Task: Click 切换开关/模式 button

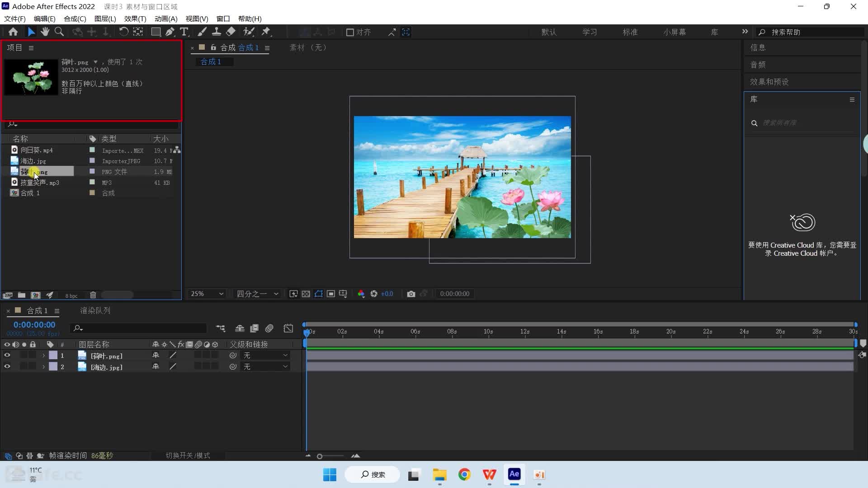Action: 188,455
